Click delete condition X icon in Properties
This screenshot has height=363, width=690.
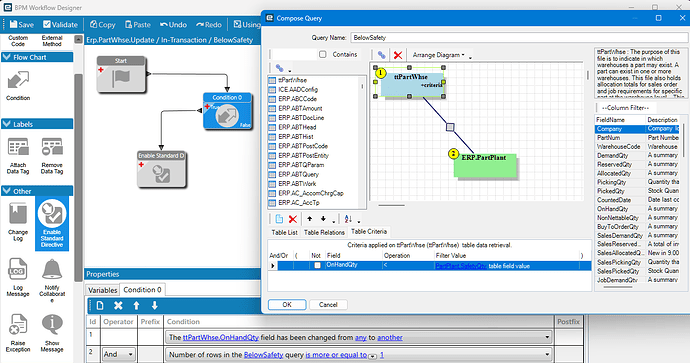(x=118, y=305)
